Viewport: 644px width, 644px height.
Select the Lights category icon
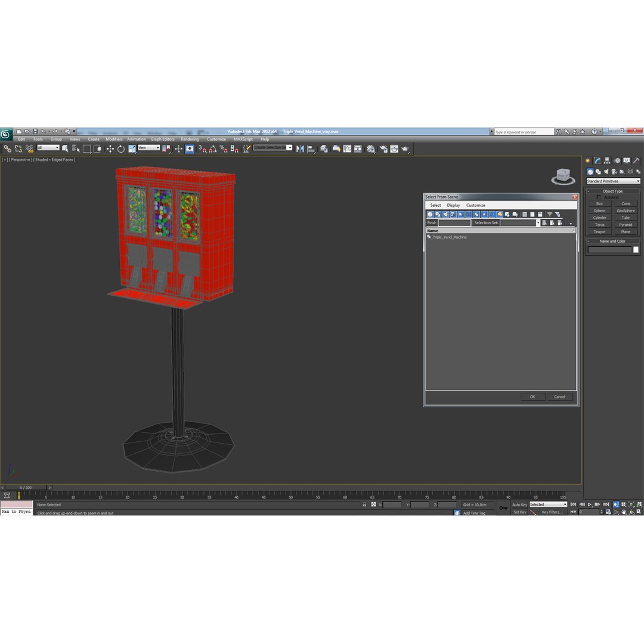[x=606, y=172]
